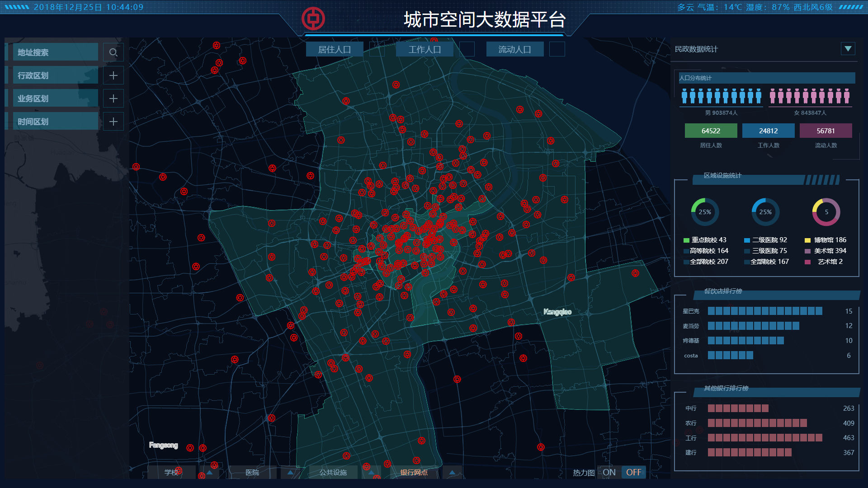Expand 业务区划 with its plus icon
The width and height of the screenshot is (868, 488).
point(113,99)
